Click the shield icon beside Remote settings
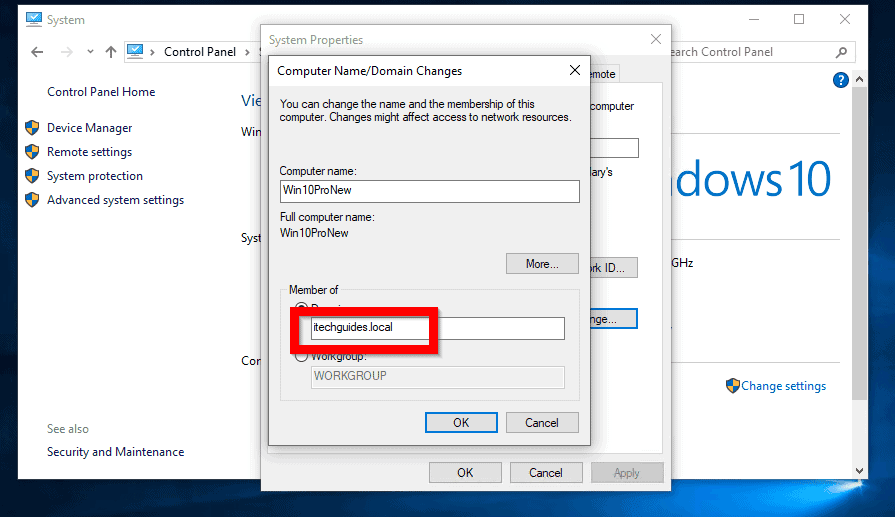 tap(33, 151)
